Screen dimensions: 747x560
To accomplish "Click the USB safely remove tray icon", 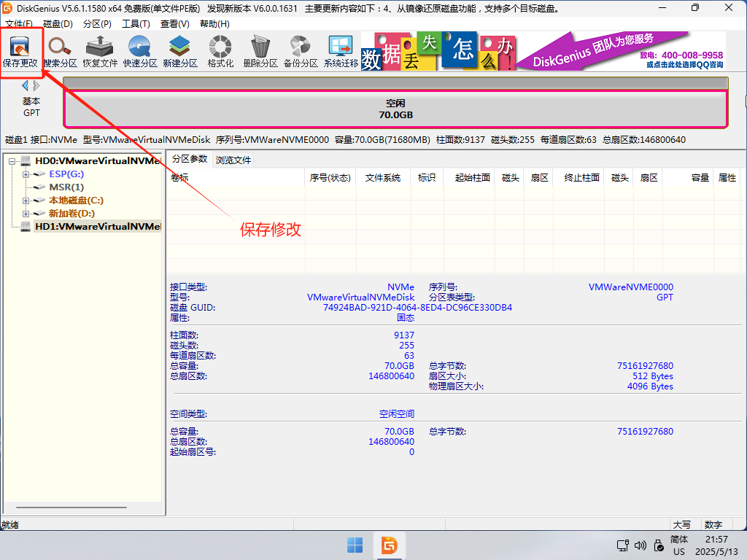I will [x=659, y=545].
